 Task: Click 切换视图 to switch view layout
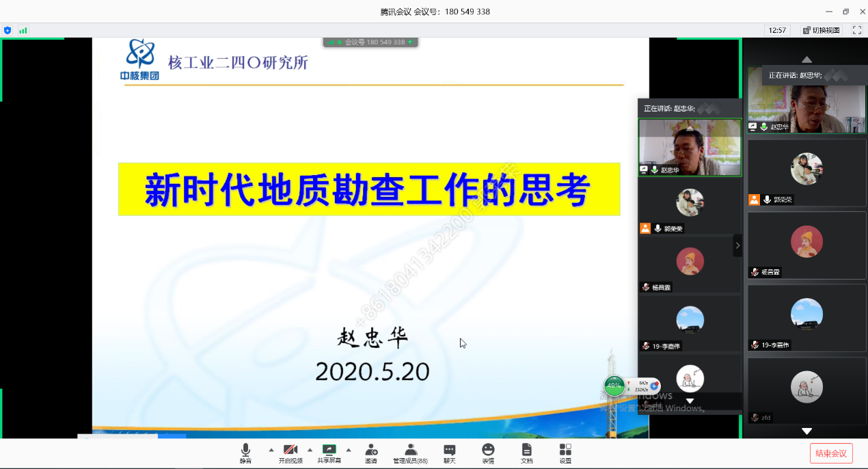[x=822, y=30]
